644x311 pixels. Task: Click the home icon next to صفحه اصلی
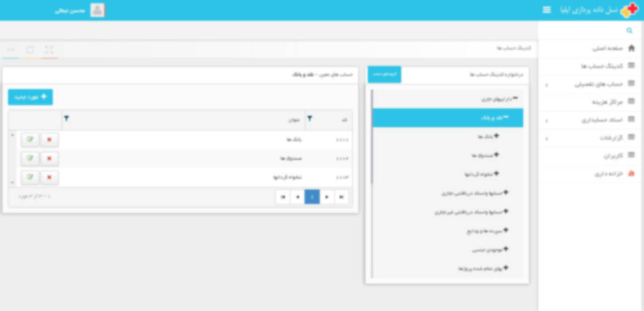632,48
